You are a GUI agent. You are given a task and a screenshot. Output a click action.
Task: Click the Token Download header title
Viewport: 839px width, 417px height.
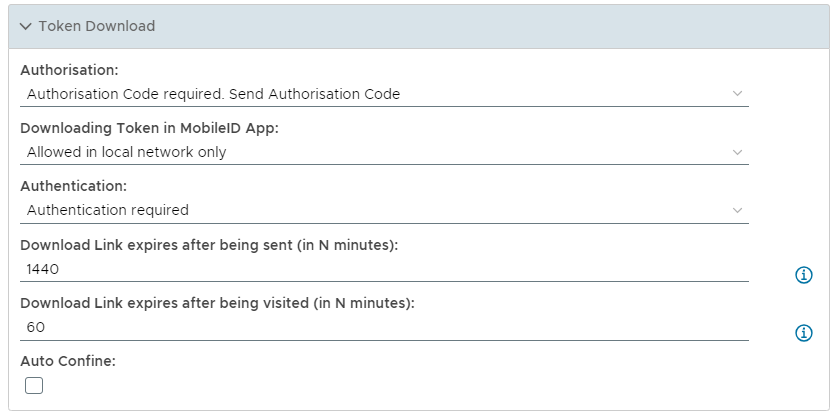pyautogui.click(x=96, y=27)
